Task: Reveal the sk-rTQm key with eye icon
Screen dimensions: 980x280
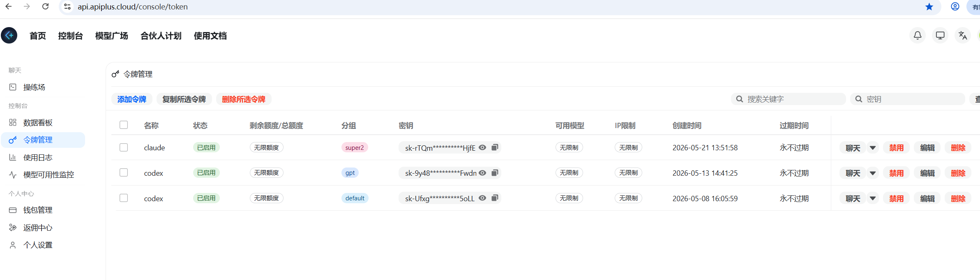Action: coord(483,147)
